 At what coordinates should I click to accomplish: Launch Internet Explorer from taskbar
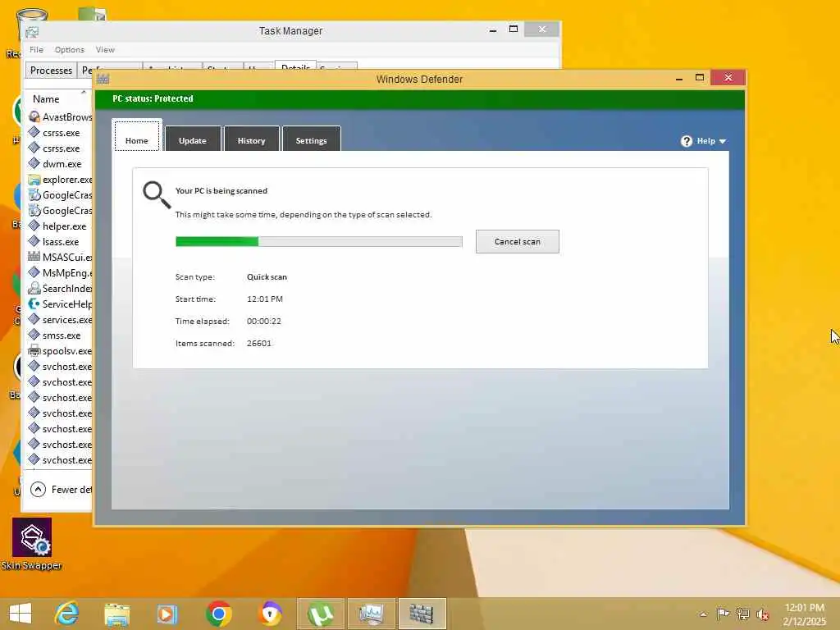67,614
